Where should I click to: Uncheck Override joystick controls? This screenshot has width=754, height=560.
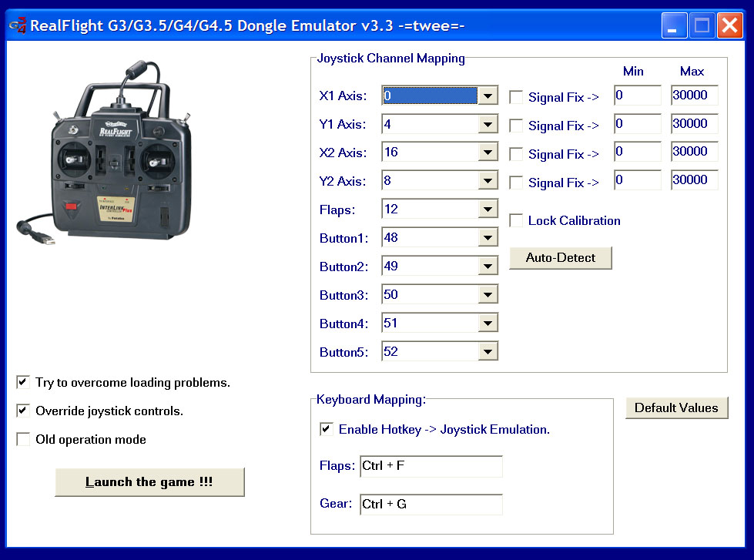coord(22,411)
